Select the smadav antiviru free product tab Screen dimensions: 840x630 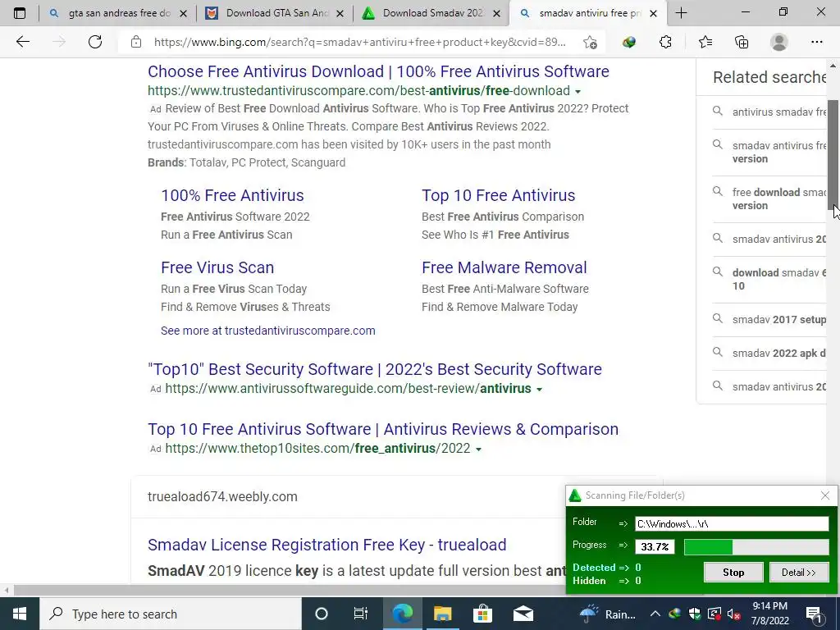[589, 13]
